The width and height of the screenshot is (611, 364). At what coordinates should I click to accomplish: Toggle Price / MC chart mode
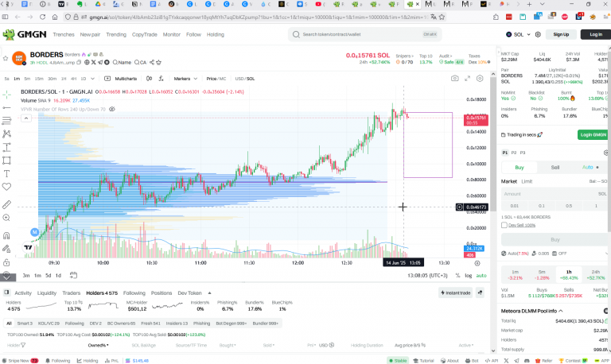click(x=216, y=79)
